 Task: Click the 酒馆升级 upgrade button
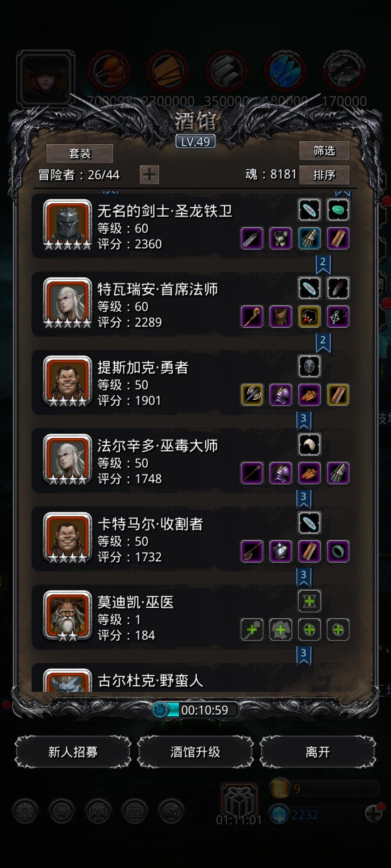click(195, 752)
